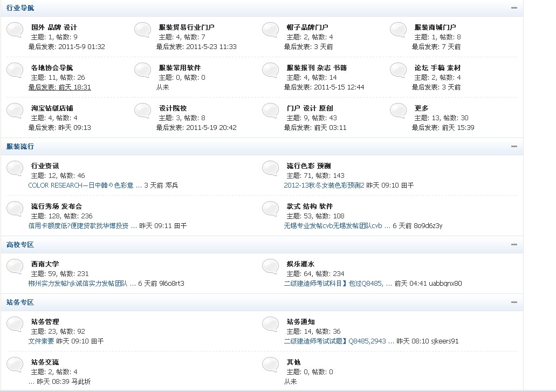Open the 更多 forum

point(421,108)
